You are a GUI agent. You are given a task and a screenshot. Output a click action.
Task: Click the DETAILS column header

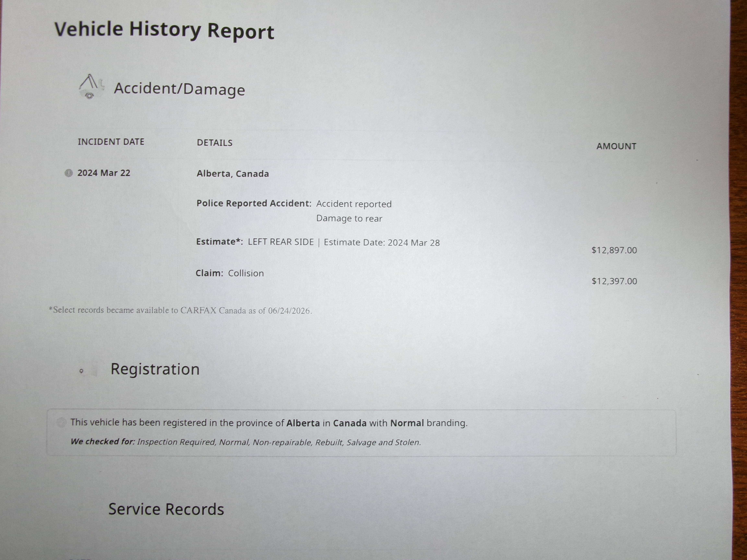214,143
